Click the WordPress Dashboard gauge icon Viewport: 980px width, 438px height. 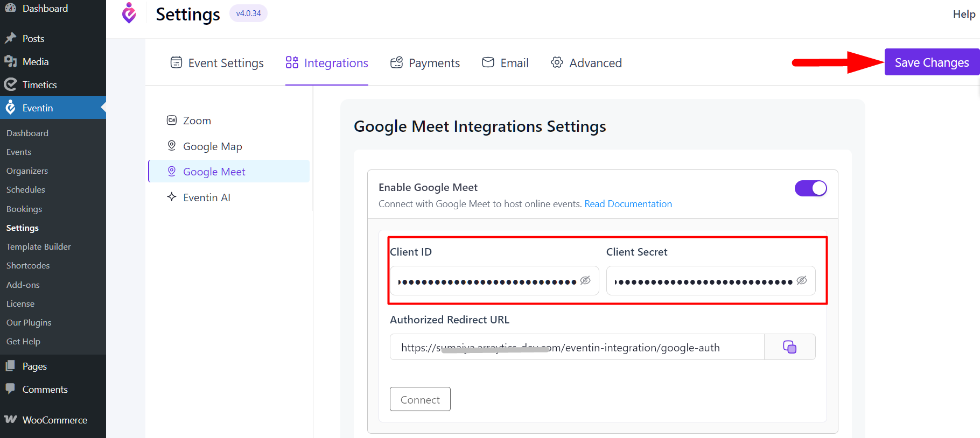pyautogui.click(x=10, y=8)
